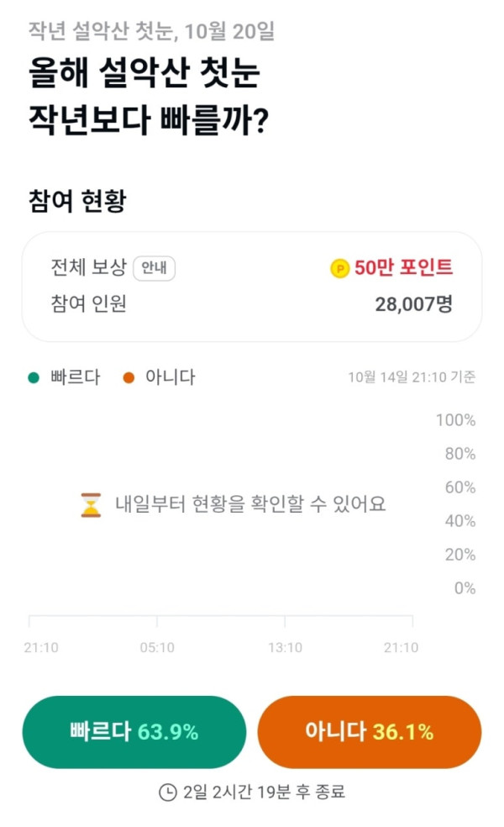This screenshot has height=827, width=504.
Task: Click the 2일 2시간 19분 후 종료 text
Action: click(264, 792)
